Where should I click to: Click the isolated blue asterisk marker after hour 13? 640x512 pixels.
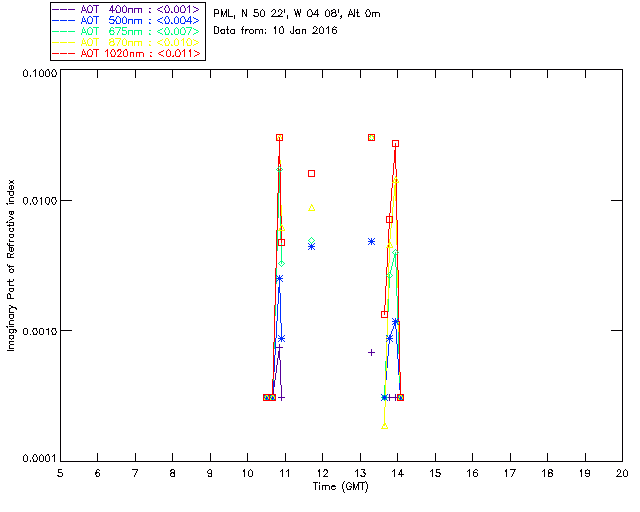pos(371,242)
